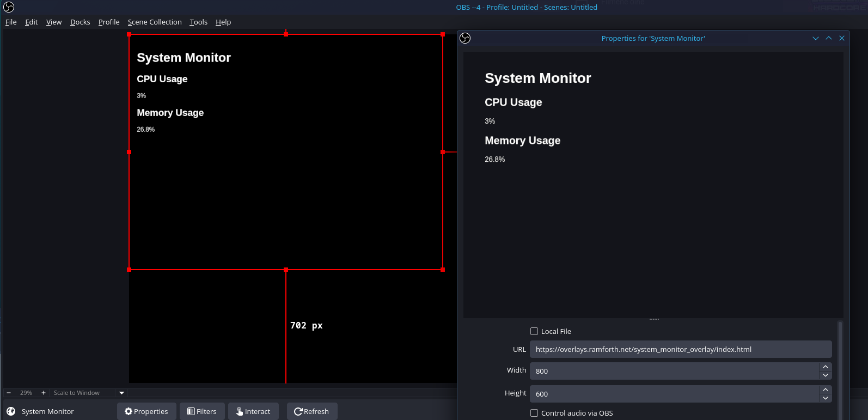The height and width of the screenshot is (420, 868).
Task: Refresh the System Monitor browser source
Action: (311, 411)
